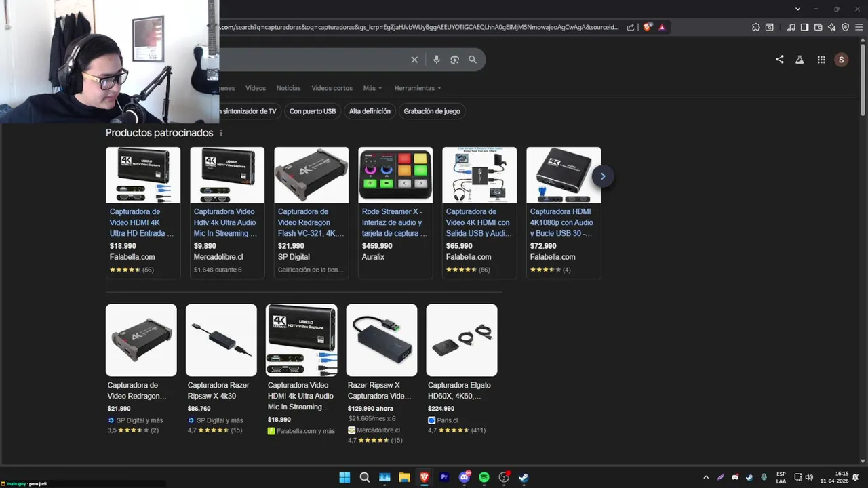The image size is (868, 488).
Task: Apply the Grabación de juego filter chip
Action: tap(432, 111)
